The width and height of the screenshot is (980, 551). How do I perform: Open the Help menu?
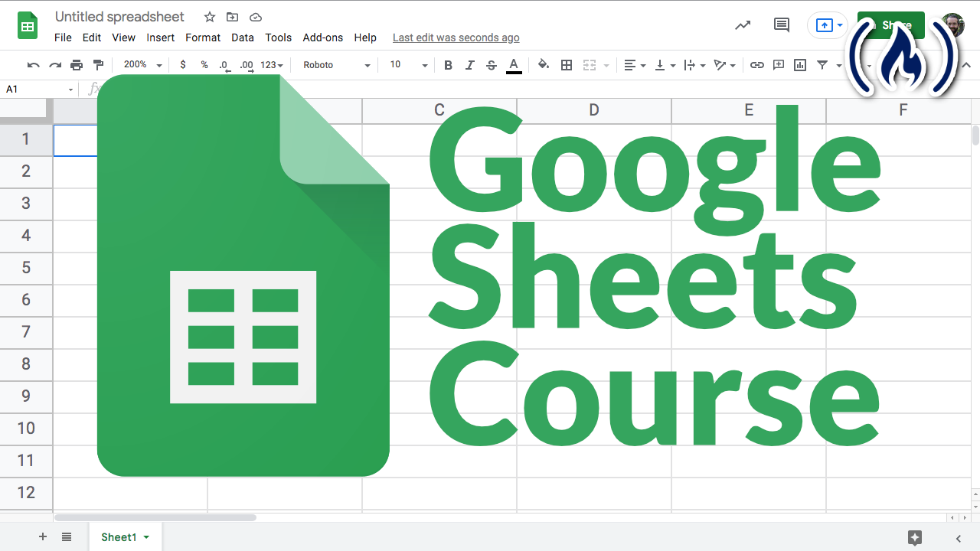coord(365,37)
